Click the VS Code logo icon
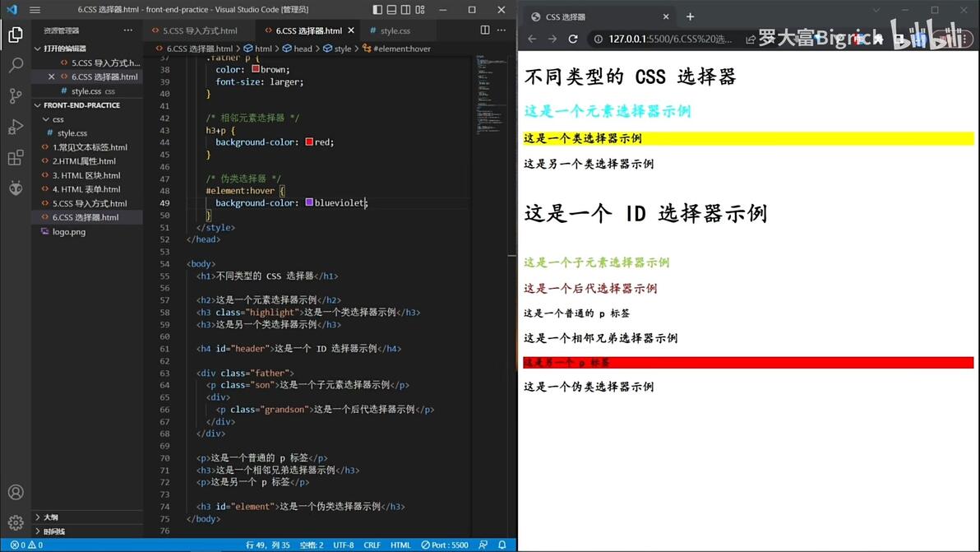The image size is (980, 552). pyautogui.click(x=12, y=9)
